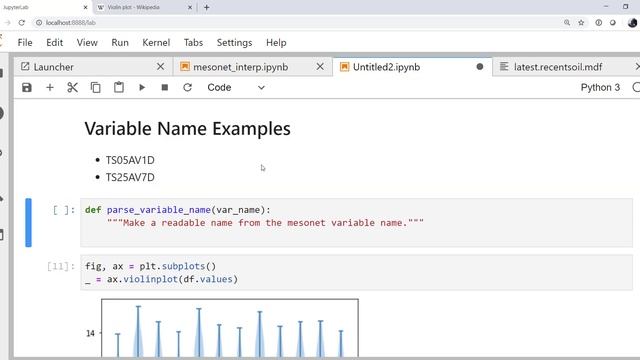Insert a cell below with plus icon
The image size is (640, 360).
tap(50, 87)
